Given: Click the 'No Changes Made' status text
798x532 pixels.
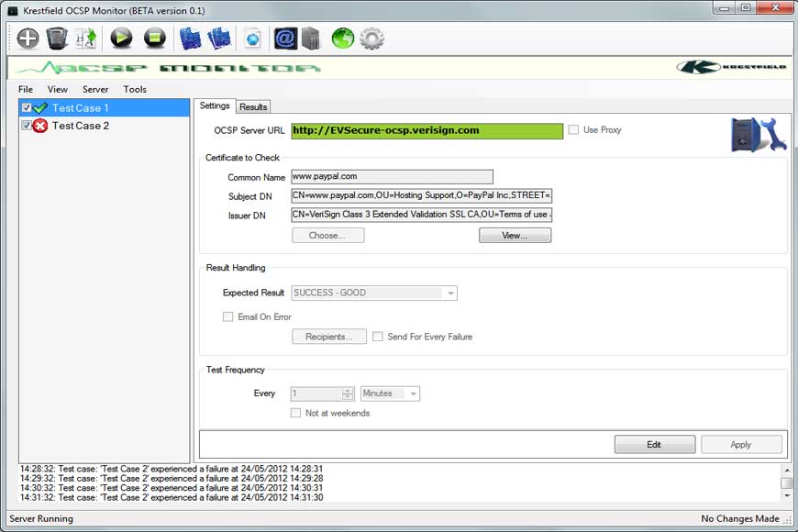Looking at the screenshot, I should (x=740, y=519).
